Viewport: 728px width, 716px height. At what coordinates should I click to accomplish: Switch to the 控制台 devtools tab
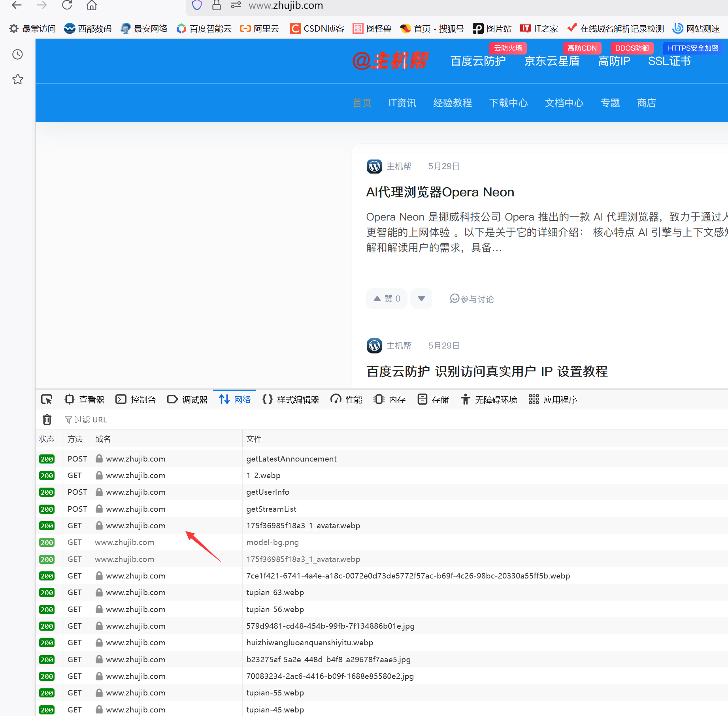point(136,399)
